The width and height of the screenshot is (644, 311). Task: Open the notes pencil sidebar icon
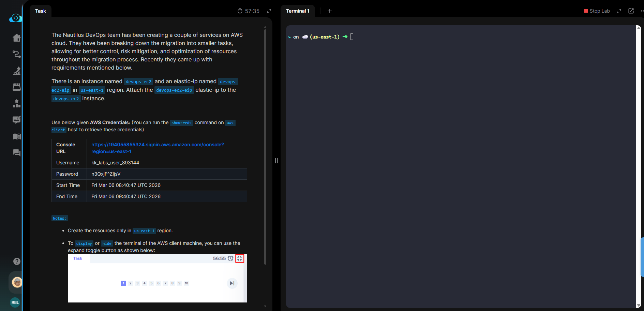coord(17,120)
